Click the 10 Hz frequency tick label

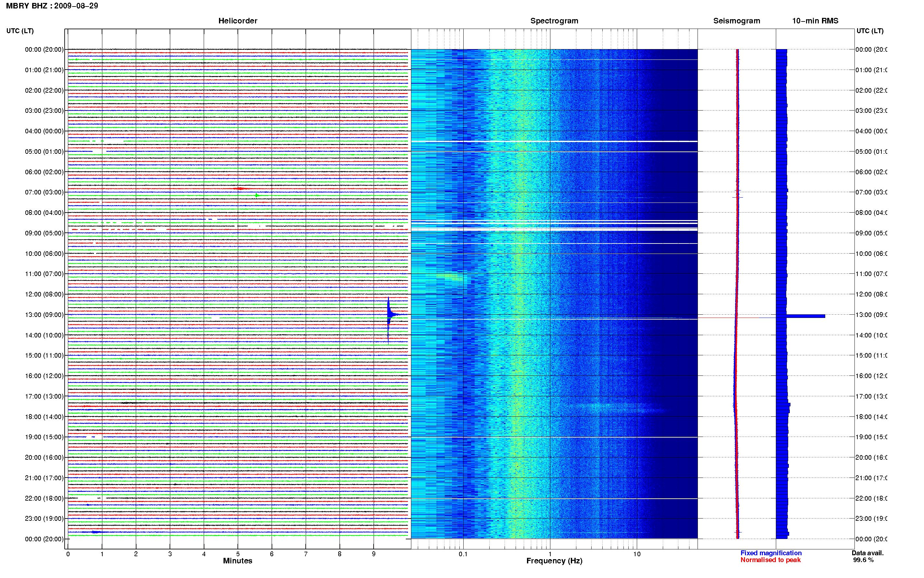click(x=637, y=554)
